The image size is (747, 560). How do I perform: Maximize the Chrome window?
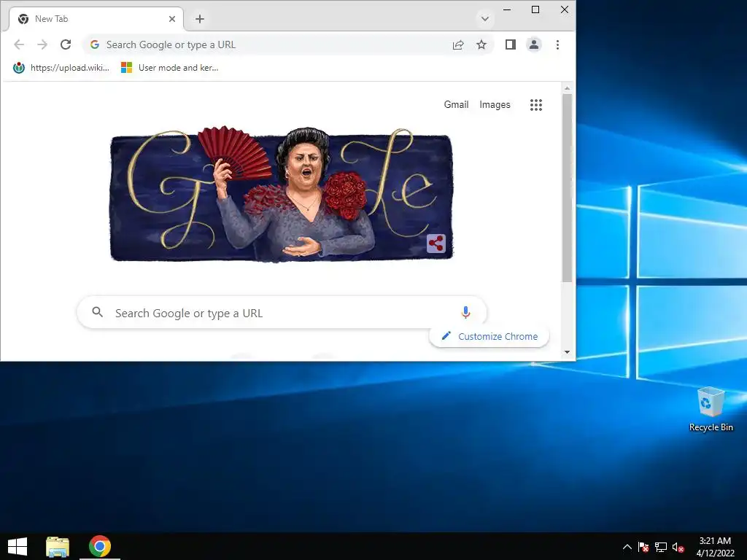pyautogui.click(x=535, y=9)
